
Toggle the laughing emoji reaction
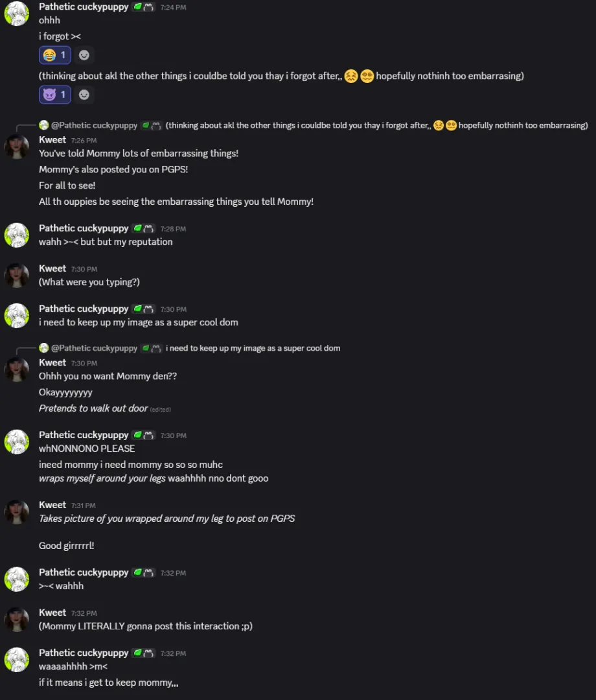[54, 55]
